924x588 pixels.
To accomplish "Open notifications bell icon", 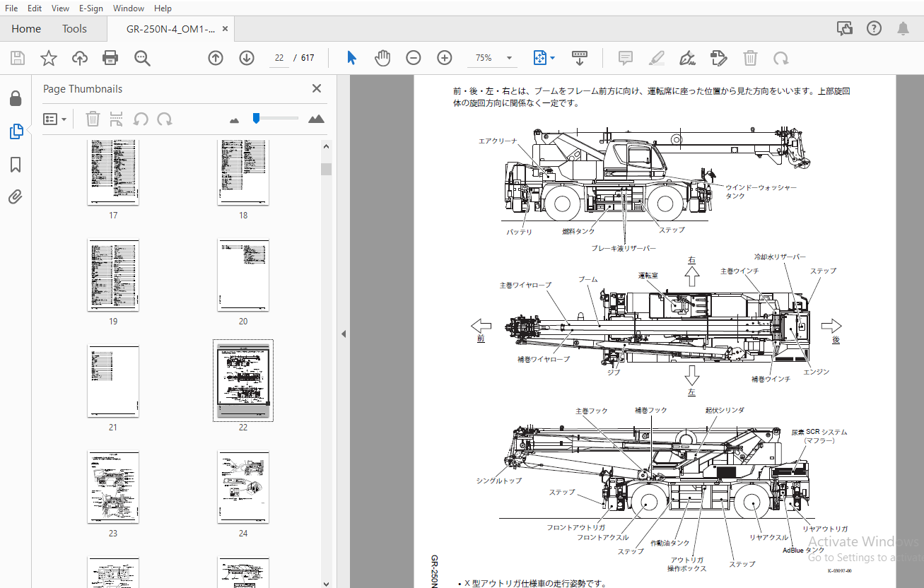I will point(903,28).
